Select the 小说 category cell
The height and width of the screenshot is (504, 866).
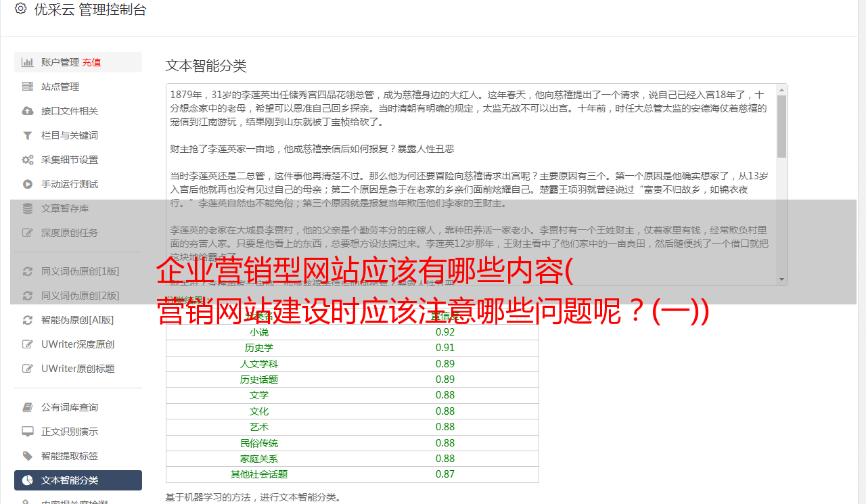coord(259,332)
